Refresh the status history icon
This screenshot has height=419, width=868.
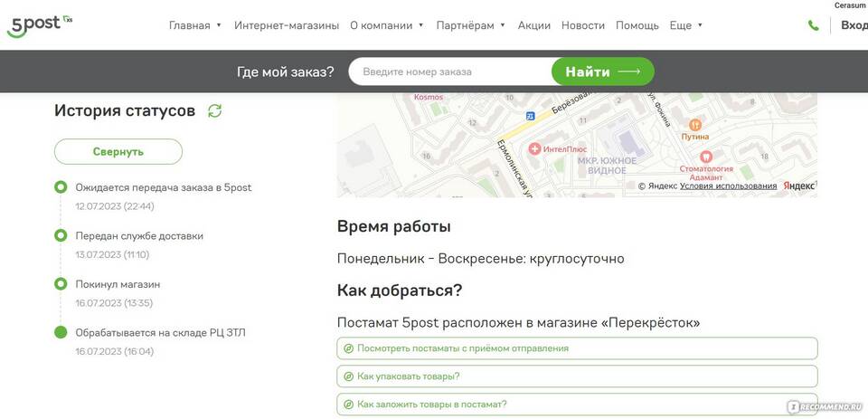[215, 110]
